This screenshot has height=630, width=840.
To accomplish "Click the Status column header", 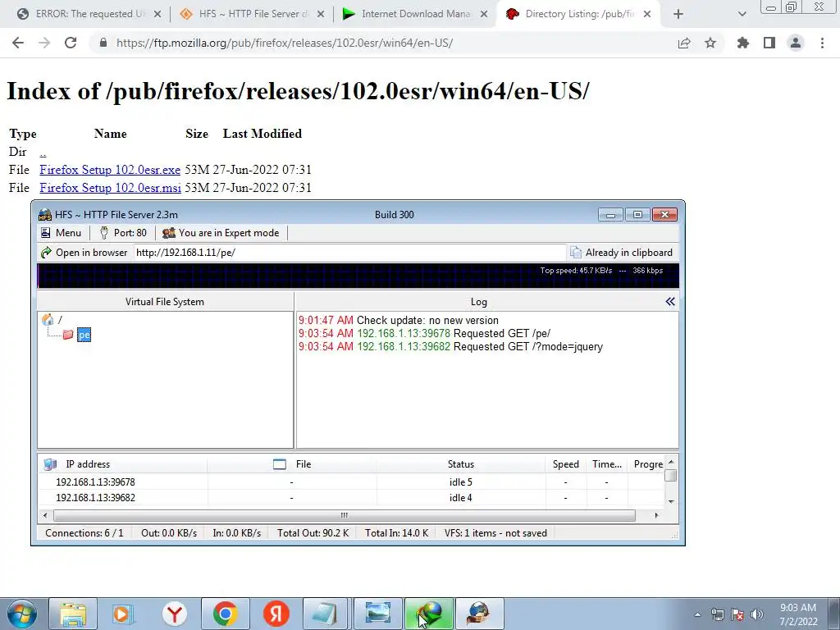I will click(461, 464).
